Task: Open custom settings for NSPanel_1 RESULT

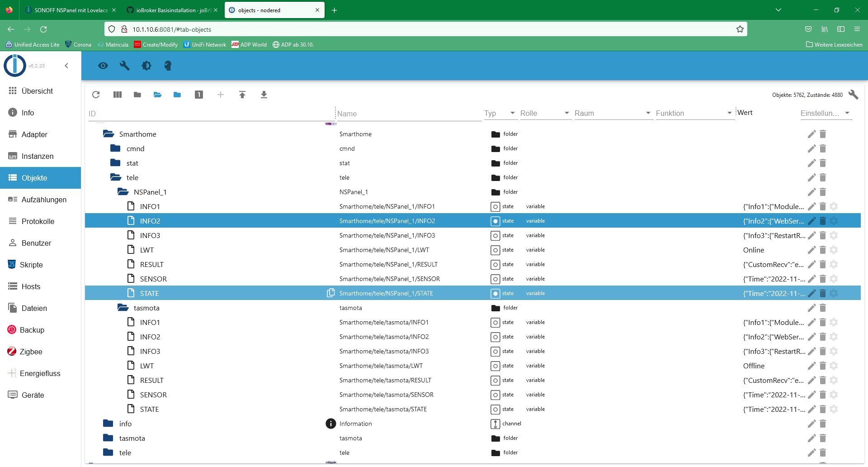Action: click(834, 264)
